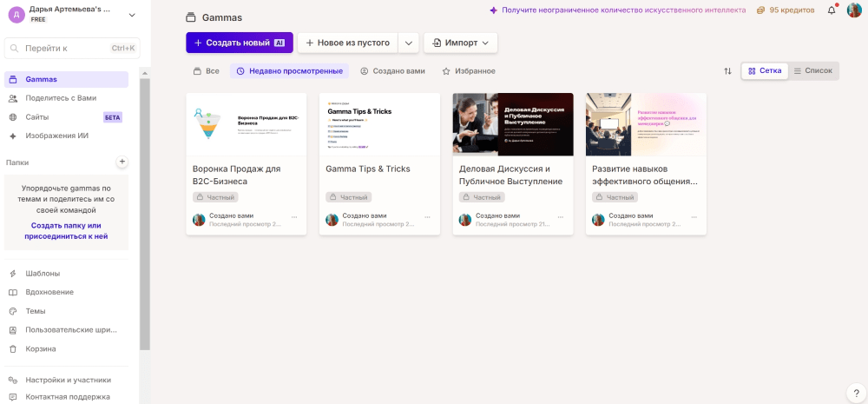Screen dimensions: 868x404
Task: Switch to Сетка grid view
Action: click(765, 71)
